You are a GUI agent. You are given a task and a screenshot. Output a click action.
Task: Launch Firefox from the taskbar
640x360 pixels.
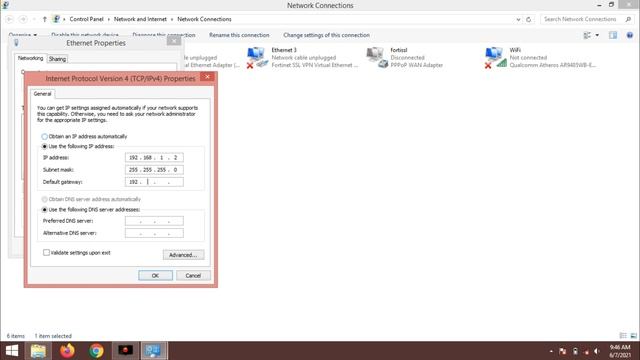click(x=67, y=351)
